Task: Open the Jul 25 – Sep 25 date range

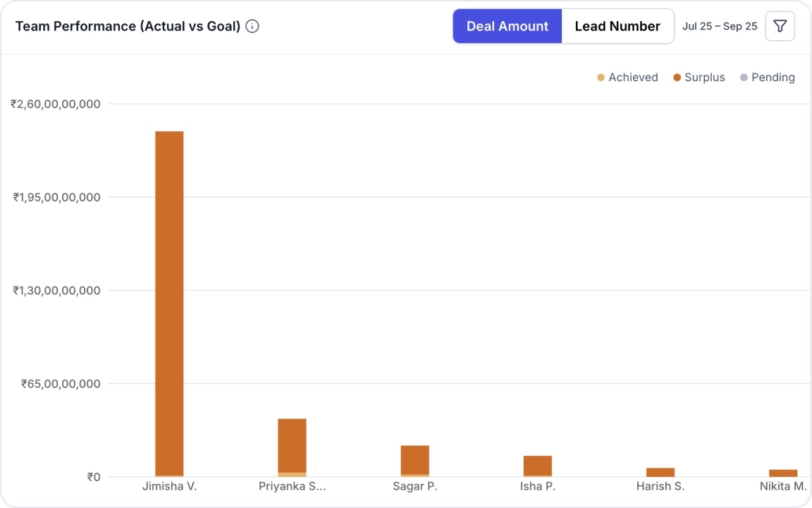Action: 720,26
